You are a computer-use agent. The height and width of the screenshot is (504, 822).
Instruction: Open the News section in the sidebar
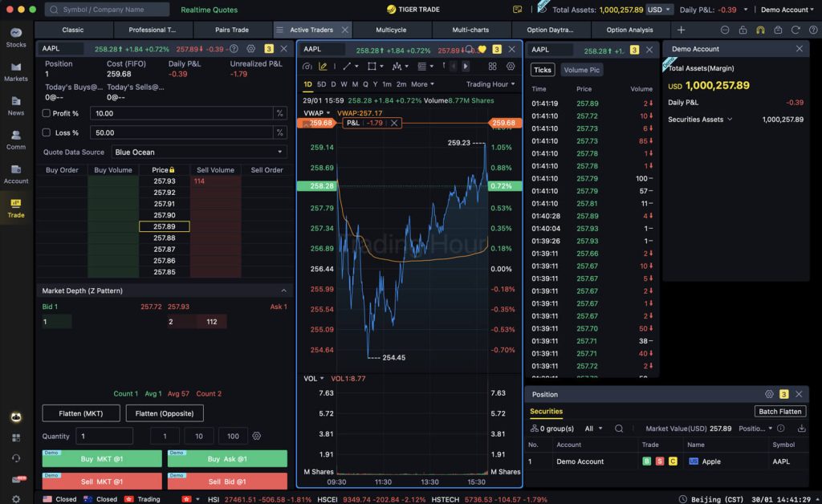coord(15,106)
